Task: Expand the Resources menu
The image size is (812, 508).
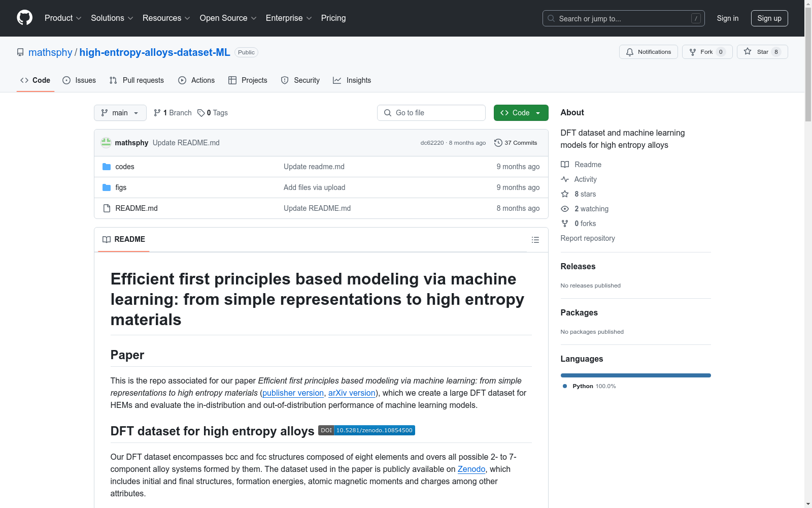Action: point(166,18)
